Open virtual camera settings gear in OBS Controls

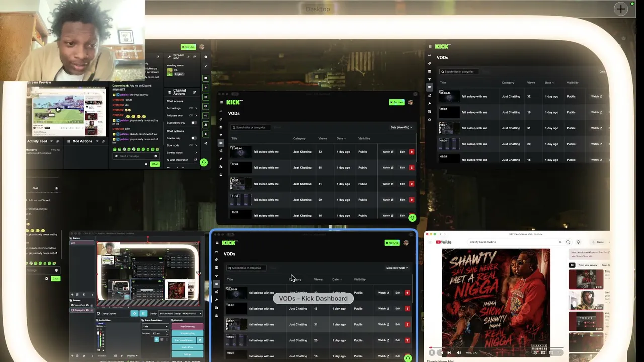tap(200, 340)
